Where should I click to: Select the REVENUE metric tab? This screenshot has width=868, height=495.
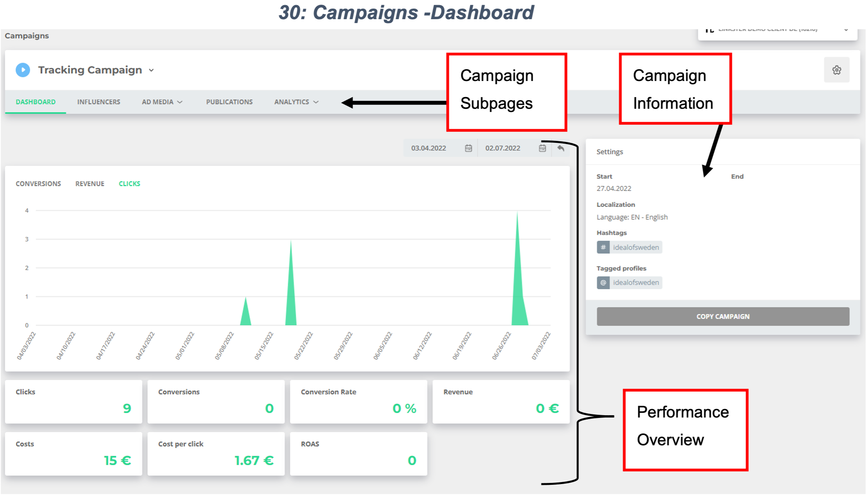[89, 183]
